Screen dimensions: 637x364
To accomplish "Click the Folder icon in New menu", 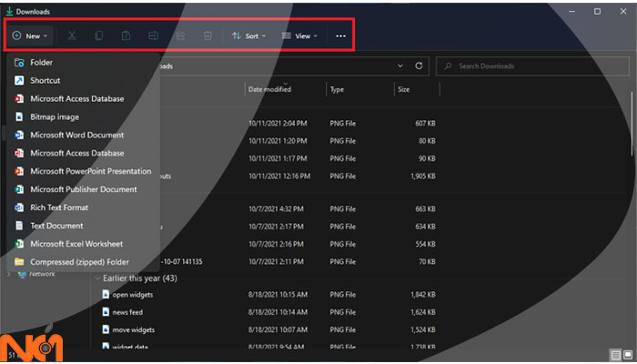I will click(19, 62).
